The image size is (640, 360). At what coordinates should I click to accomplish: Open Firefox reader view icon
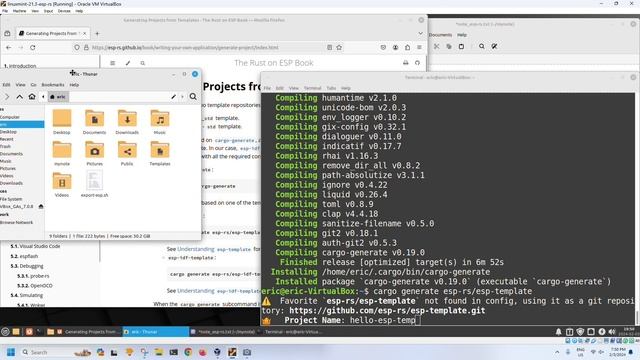(329, 47)
